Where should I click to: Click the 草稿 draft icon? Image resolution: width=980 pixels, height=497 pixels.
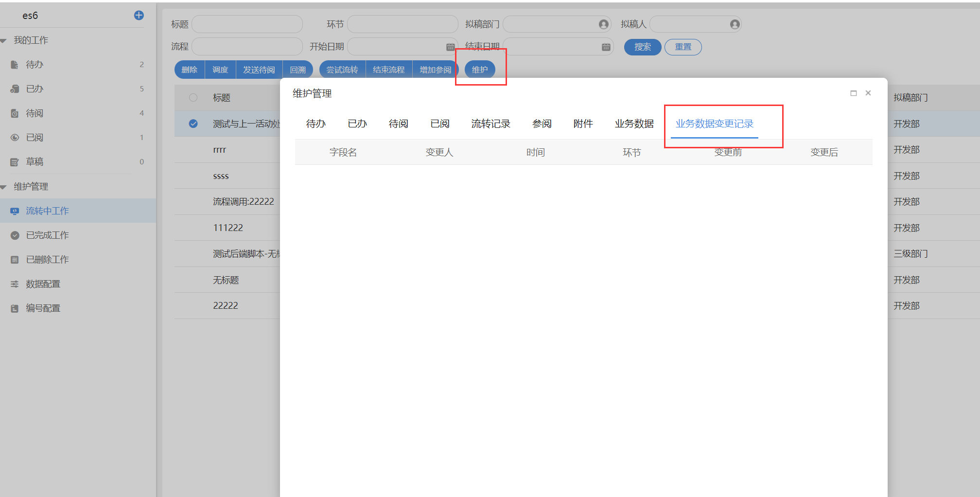click(x=15, y=162)
